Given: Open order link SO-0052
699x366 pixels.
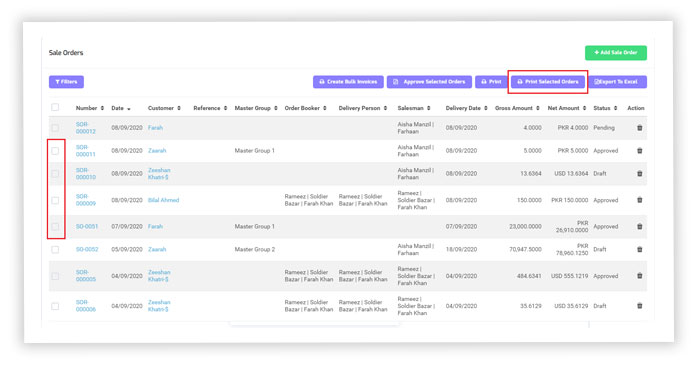Looking at the screenshot, I should coord(86,249).
